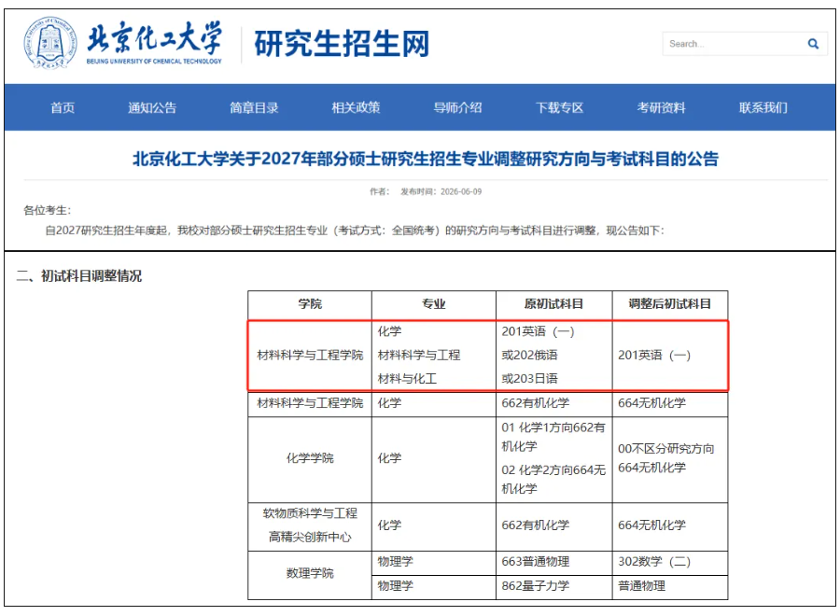
Task: Click the 化学学院 cell
Action: point(310,458)
